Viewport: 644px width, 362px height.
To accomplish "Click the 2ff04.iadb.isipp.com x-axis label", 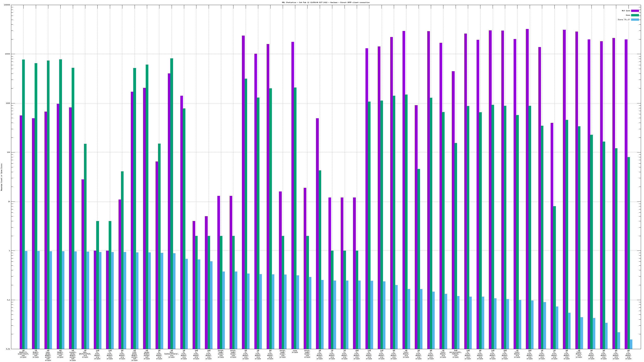I will click(221, 354).
